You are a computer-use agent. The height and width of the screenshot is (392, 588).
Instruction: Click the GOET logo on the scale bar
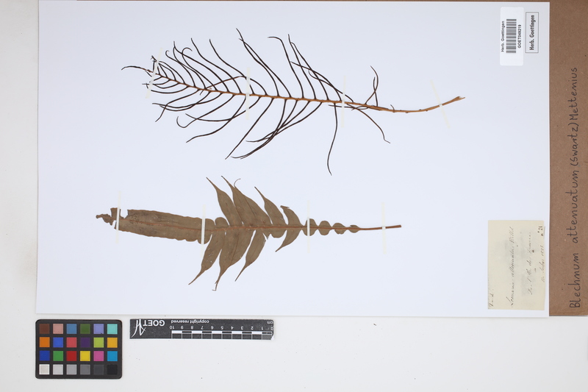coord(148,327)
